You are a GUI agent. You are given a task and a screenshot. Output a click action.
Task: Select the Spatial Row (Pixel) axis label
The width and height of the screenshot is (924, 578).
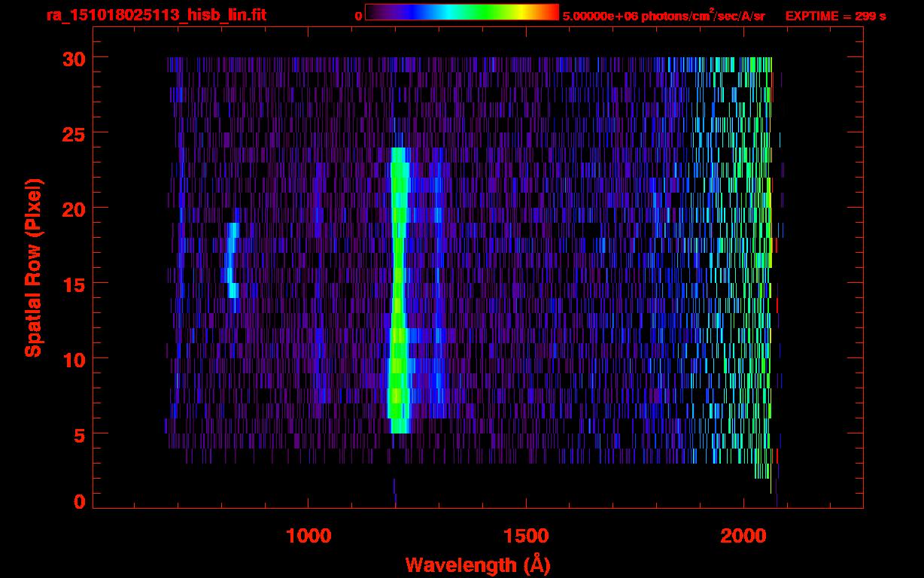pyautogui.click(x=33, y=267)
